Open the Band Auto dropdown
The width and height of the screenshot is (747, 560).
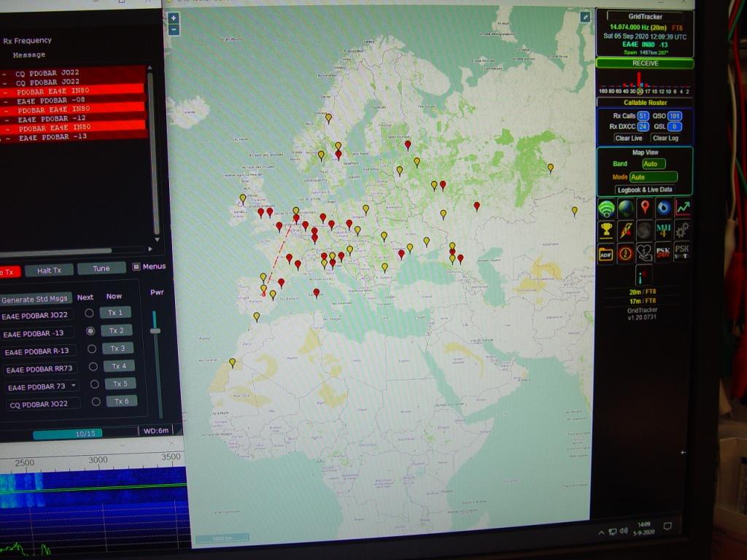[x=653, y=164]
